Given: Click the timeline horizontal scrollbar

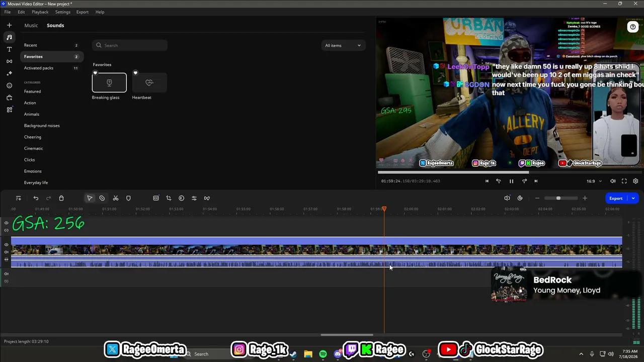Looking at the screenshot, I should 347,335.
